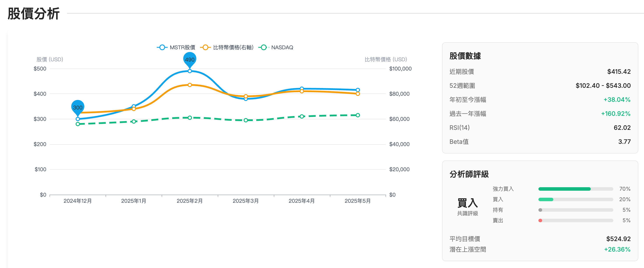The width and height of the screenshot is (644, 268).
Task: Click the 潛在上漲空間 +26.36% value
Action: (617, 250)
